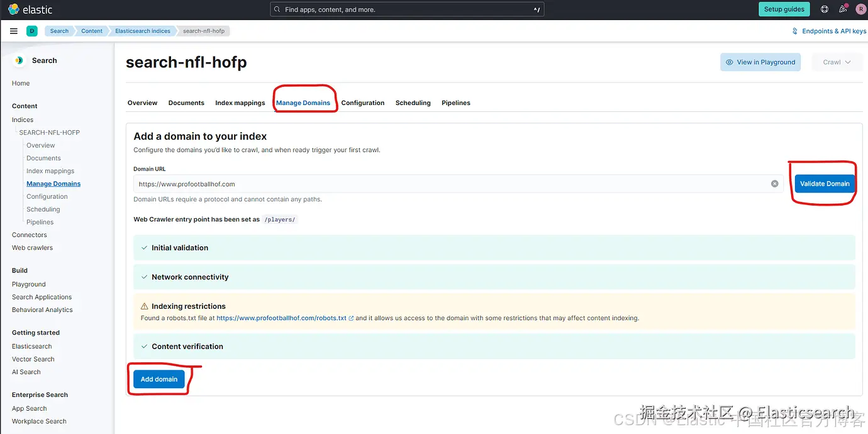Click the Search app logo icon
The width and height of the screenshot is (868, 434).
[19, 60]
